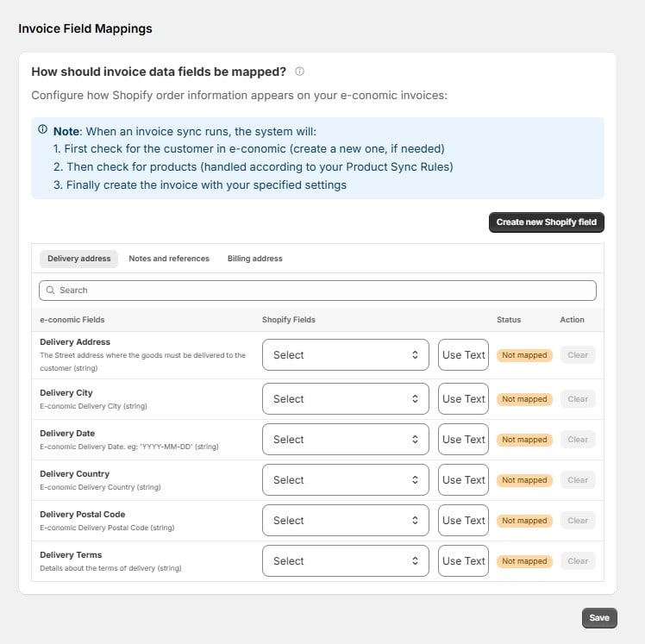Open the Delivery Date Select dropdown
The image size is (645, 644).
click(x=346, y=439)
